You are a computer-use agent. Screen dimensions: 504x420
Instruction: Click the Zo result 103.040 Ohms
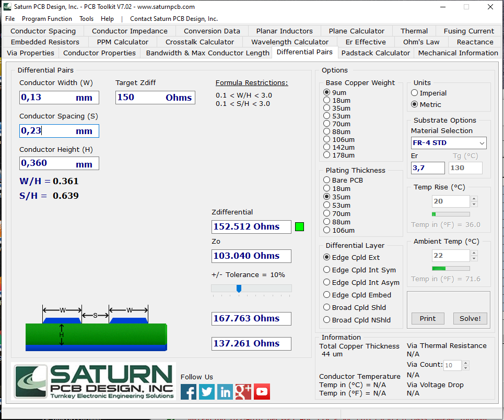coord(251,256)
